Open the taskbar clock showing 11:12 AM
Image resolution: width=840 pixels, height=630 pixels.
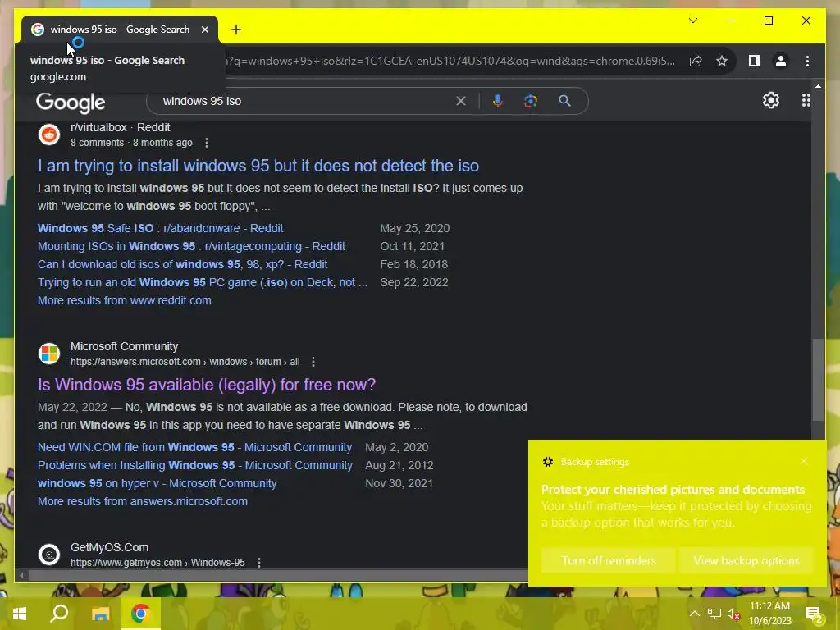(x=769, y=614)
